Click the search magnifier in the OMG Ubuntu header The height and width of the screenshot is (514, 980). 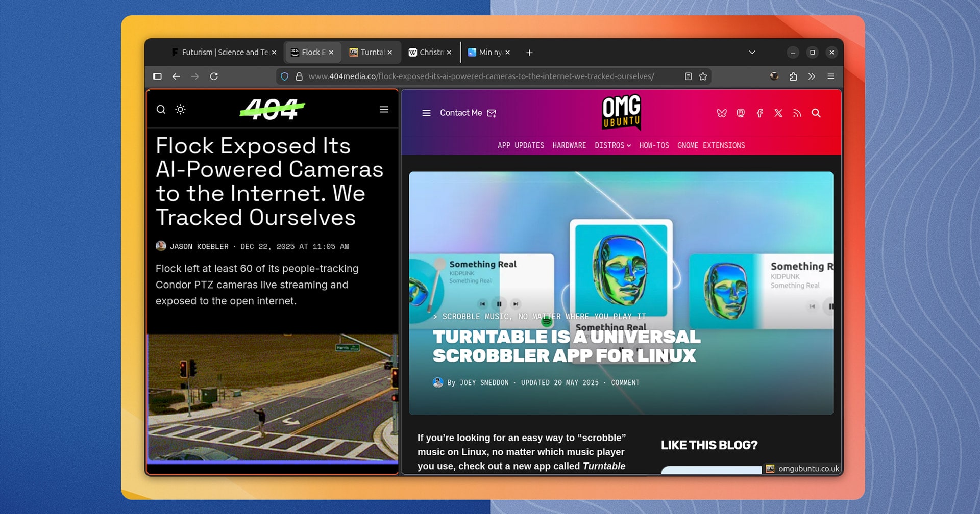[816, 113]
